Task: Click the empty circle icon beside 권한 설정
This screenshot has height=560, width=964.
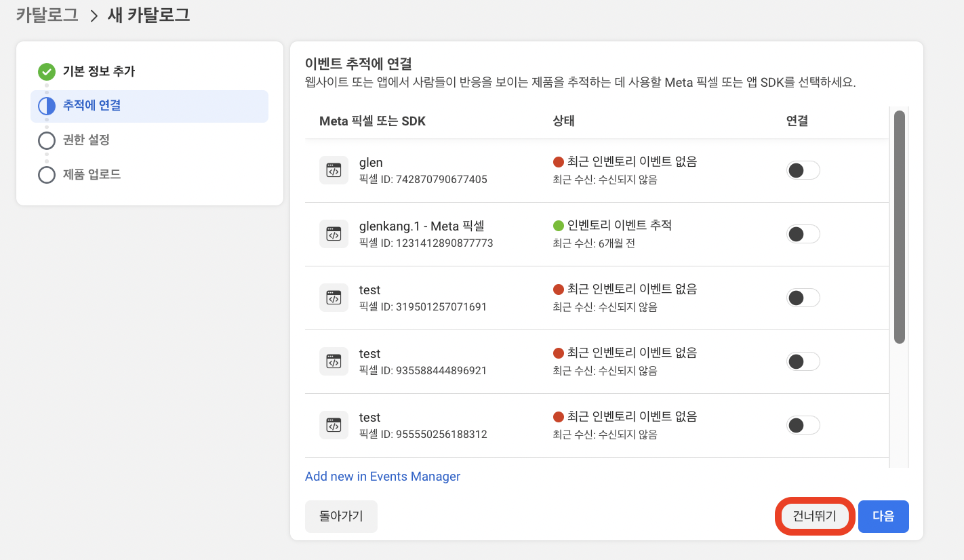Action: pyautogui.click(x=46, y=140)
